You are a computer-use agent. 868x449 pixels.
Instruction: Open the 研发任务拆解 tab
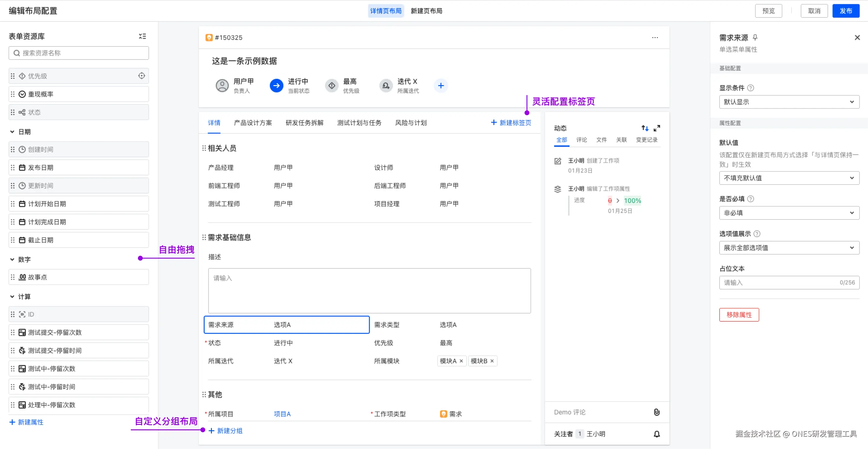click(304, 123)
